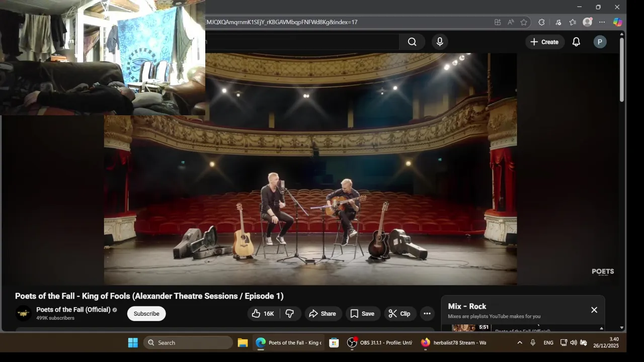644x362 pixels.
Task: Toggle Read aloud in the address bar
Action: (511, 22)
